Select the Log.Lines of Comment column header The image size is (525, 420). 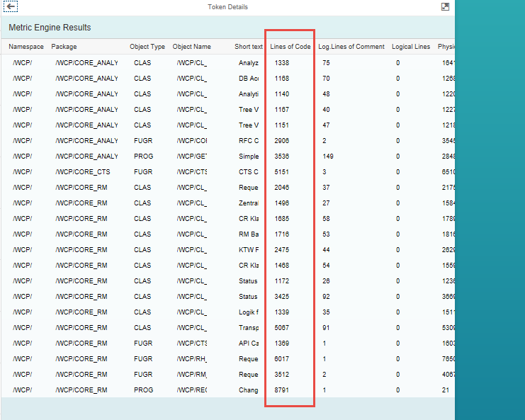[x=351, y=47]
